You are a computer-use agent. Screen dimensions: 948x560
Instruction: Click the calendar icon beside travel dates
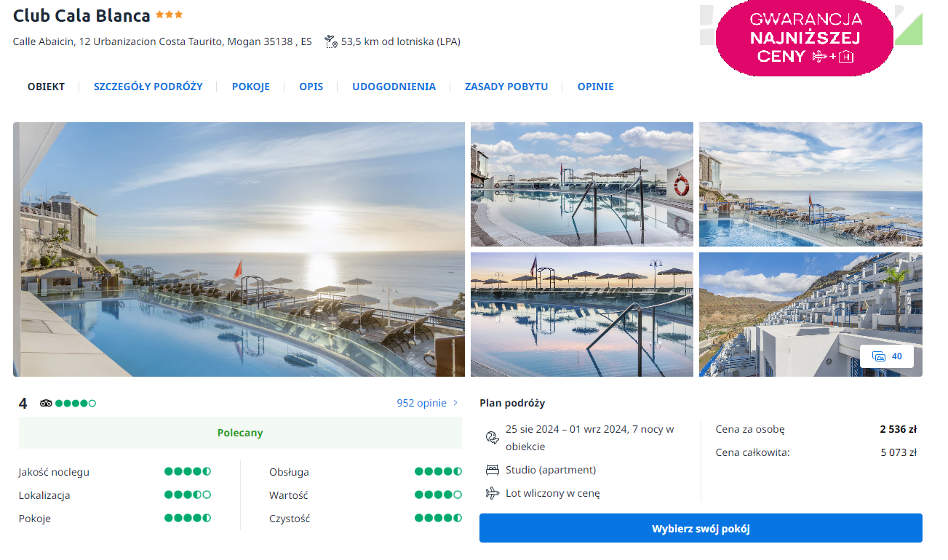(x=493, y=437)
